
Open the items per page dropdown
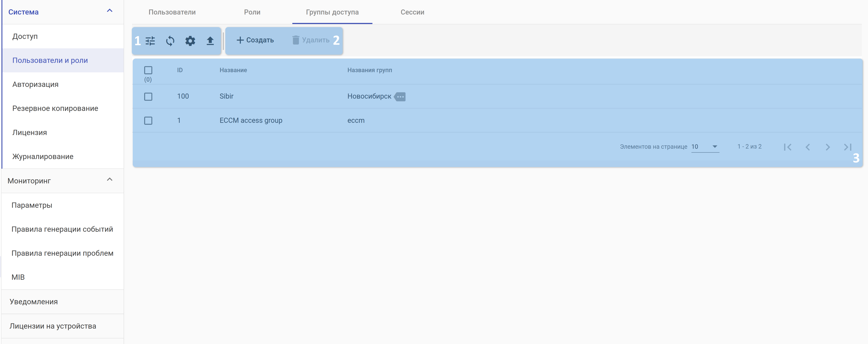pyautogui.click(x=705, y=146)
